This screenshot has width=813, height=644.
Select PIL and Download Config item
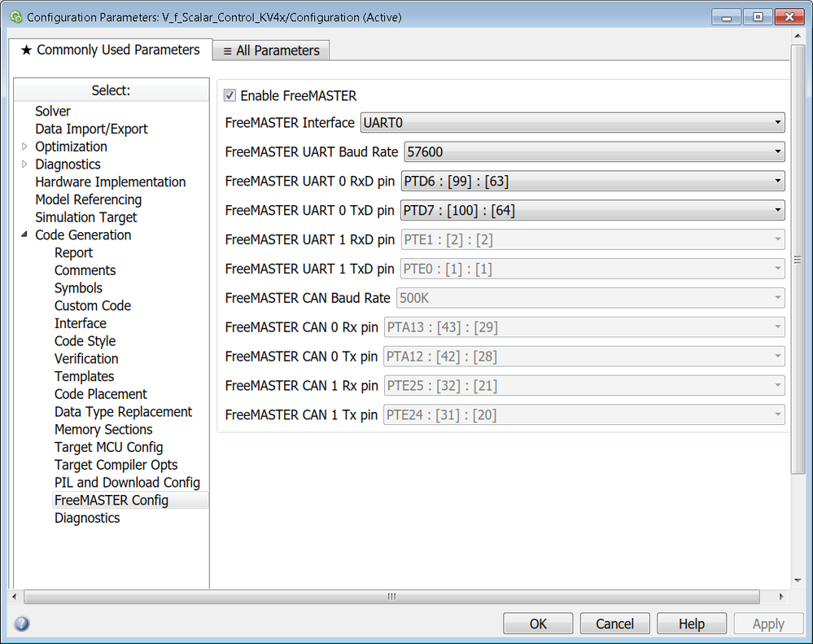pos(127,483)
